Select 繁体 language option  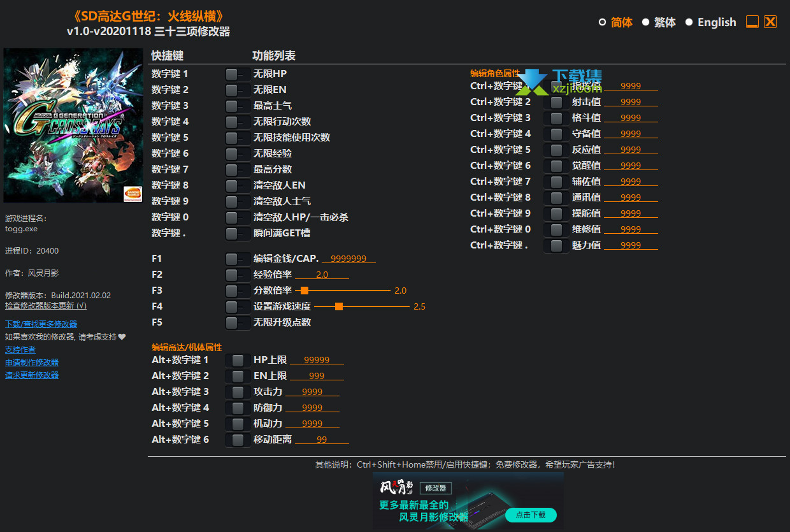[659, 22]
